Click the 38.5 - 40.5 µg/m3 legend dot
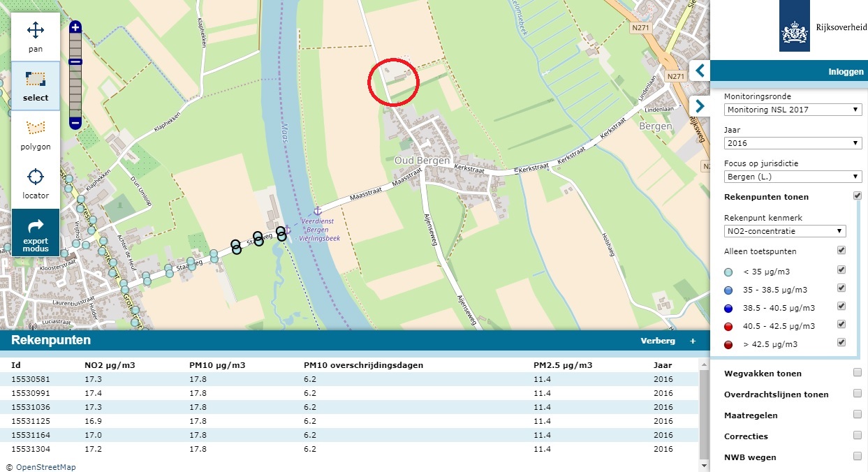This screenshot has height=472, width=868. pyautogui.click(x=728, y=308)
